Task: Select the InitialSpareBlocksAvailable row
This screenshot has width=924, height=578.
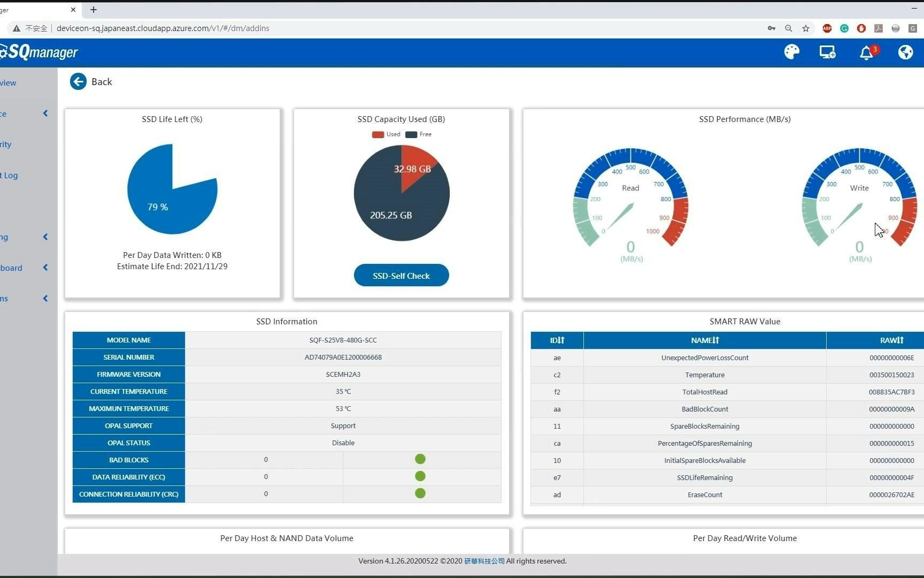Action: click(727, 460)
